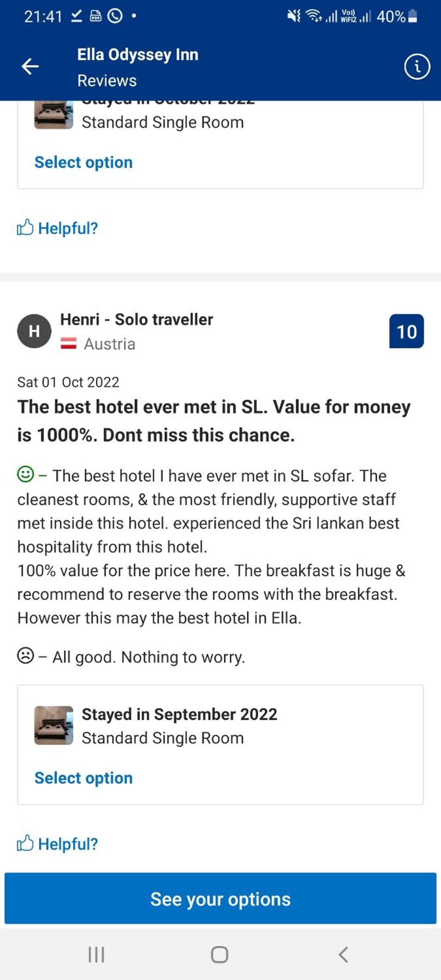This screenshot has width=441, height=980.
Task: Select option for September 2022 stay
Action: click(x=83, y=778)
